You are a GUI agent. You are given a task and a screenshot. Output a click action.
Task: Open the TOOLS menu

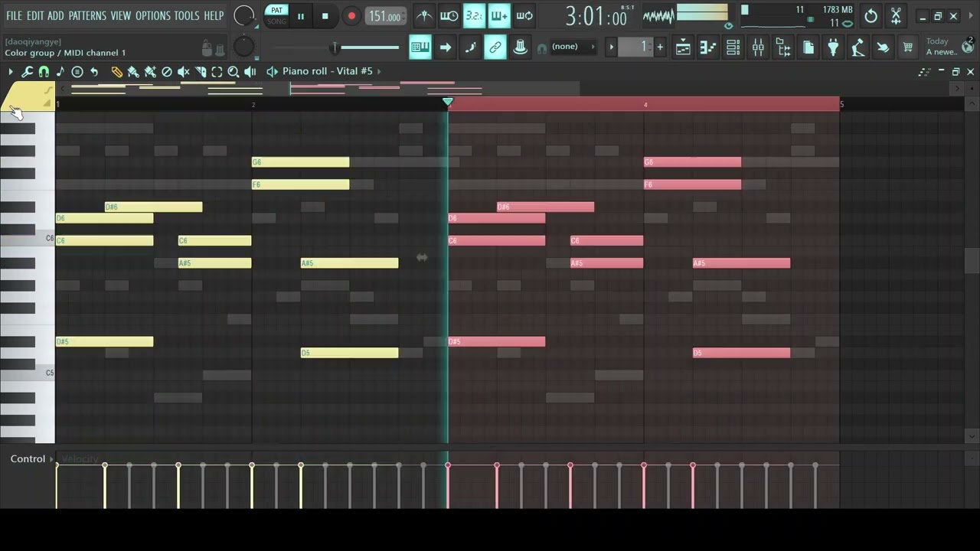tap(186, 15)
